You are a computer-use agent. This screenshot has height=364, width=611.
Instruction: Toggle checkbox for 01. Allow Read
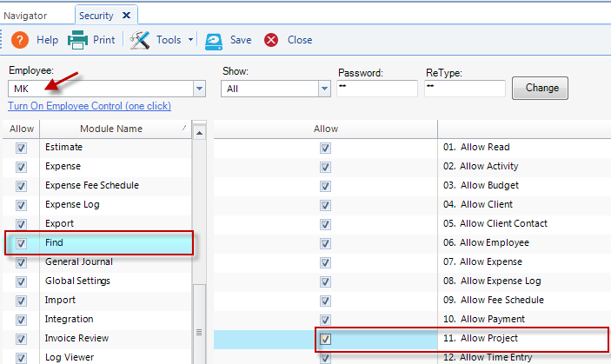click(x=325, y=148)
